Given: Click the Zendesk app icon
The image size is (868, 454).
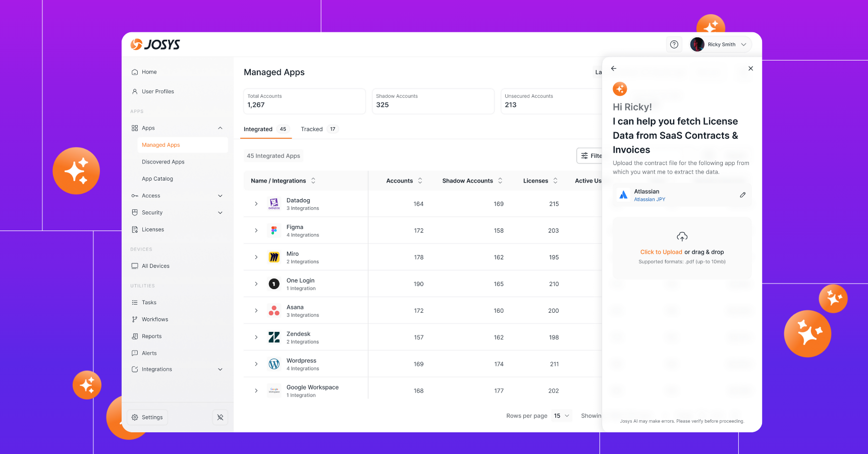Looking at the screenshot, I should pos(274,337).
